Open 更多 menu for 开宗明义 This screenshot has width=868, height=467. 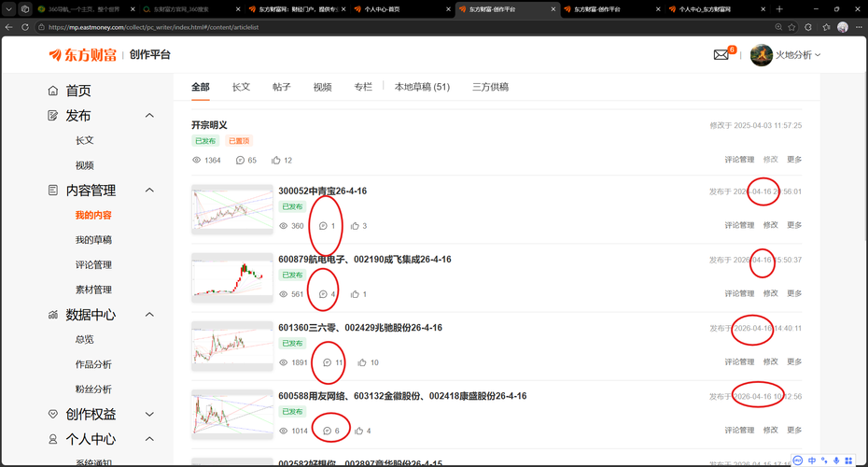click(794, 160)
